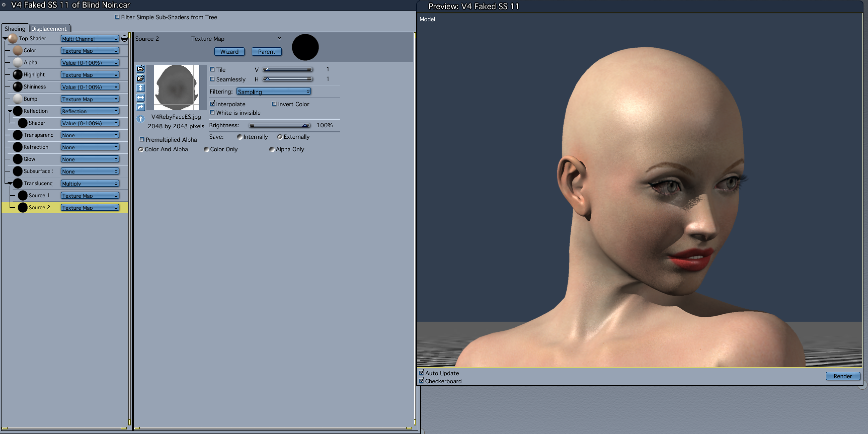Click the vertical flip arrows icon
The width and height of the screenshot is (868, 434).
point(140,88)
